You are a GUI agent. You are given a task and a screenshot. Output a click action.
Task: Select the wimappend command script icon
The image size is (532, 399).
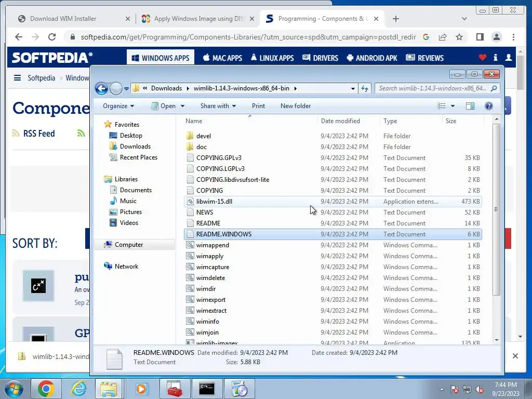[x=190, y=245]
